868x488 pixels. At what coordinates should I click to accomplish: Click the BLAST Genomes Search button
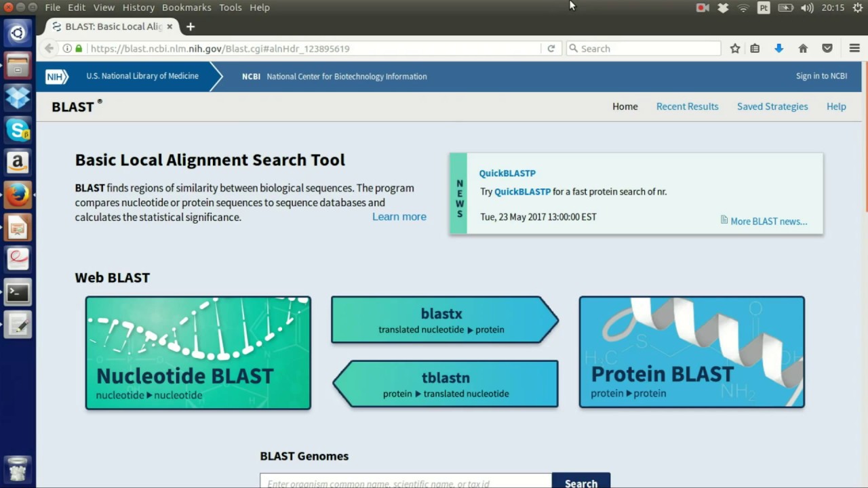pyautogui.click(x=581, y=480)
